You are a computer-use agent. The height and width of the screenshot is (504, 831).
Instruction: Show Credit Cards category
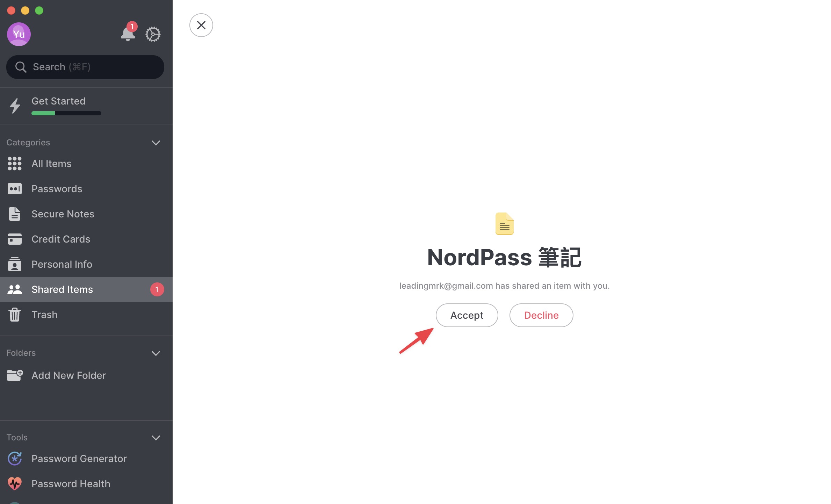tap(86, 239)
